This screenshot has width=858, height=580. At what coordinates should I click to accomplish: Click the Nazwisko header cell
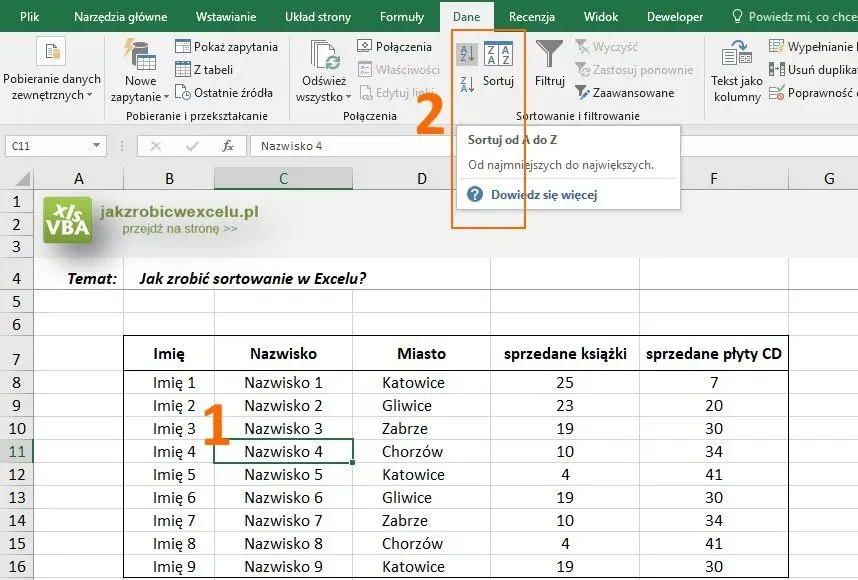[x=283, y=353]
